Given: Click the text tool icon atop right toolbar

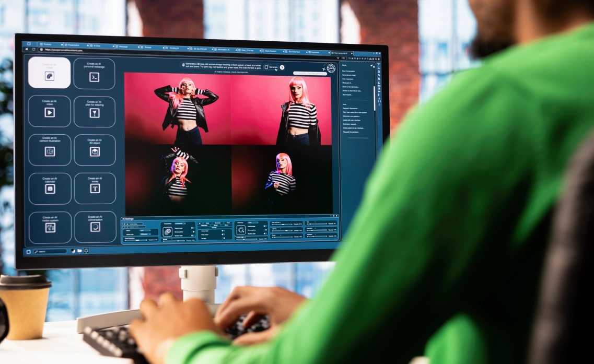Looking at the screenshot, I should [x=378, y=65].
